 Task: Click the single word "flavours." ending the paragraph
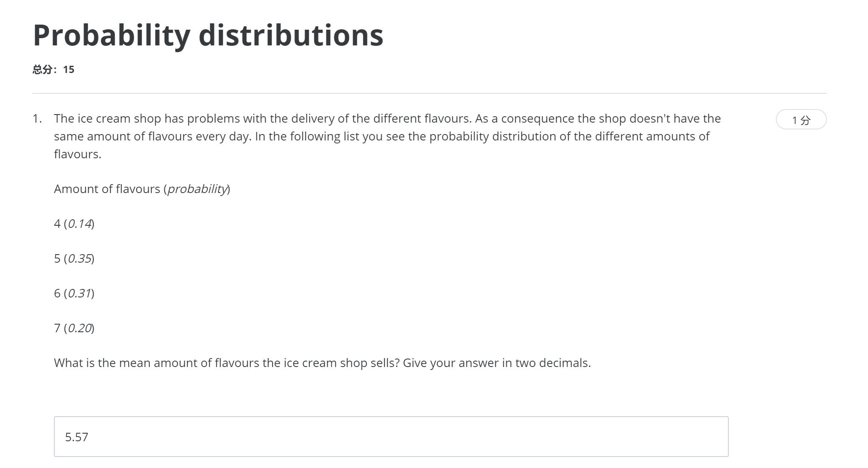click(78, 154)
